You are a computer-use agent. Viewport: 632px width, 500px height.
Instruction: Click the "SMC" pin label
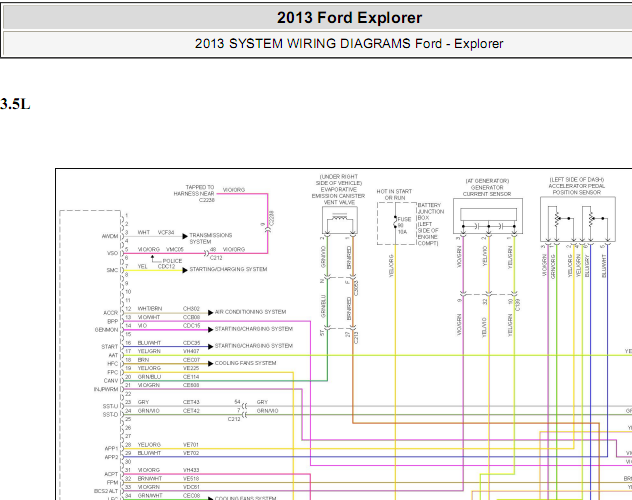point(112,270)
